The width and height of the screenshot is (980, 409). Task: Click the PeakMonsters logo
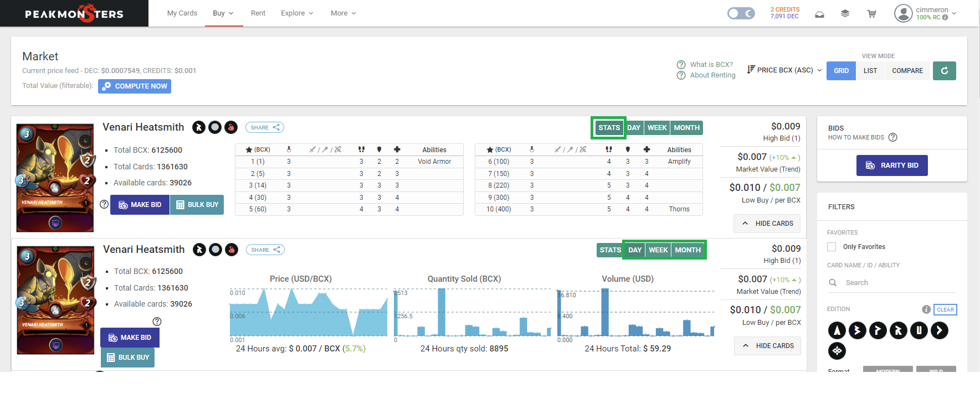tap(74, 13)
